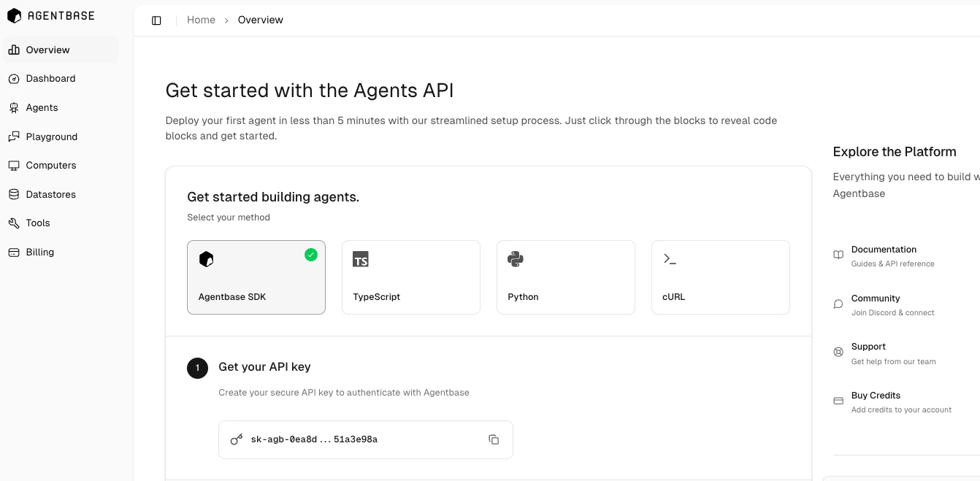Open Datastores in the sidebar
The height and width of the screenshot is (481, 980).
(61, 194)
